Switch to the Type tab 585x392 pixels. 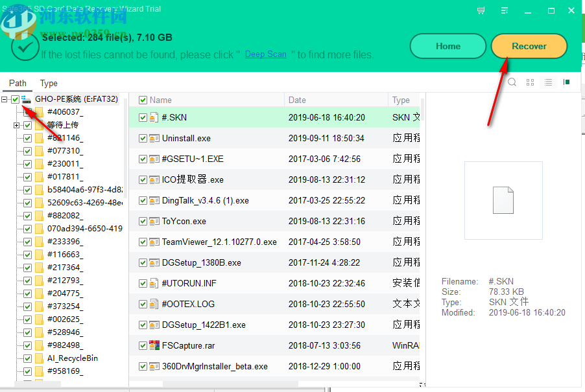pos(48,83)
